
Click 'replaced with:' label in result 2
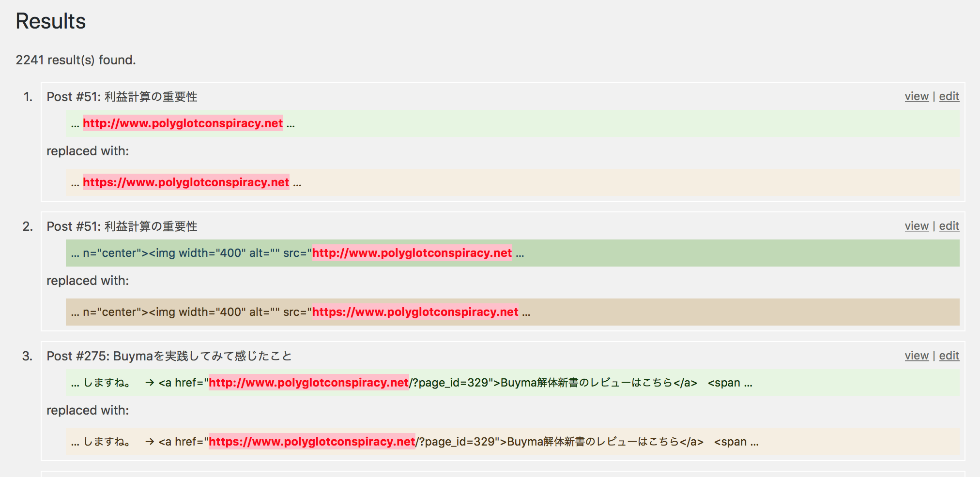[88, 281]
